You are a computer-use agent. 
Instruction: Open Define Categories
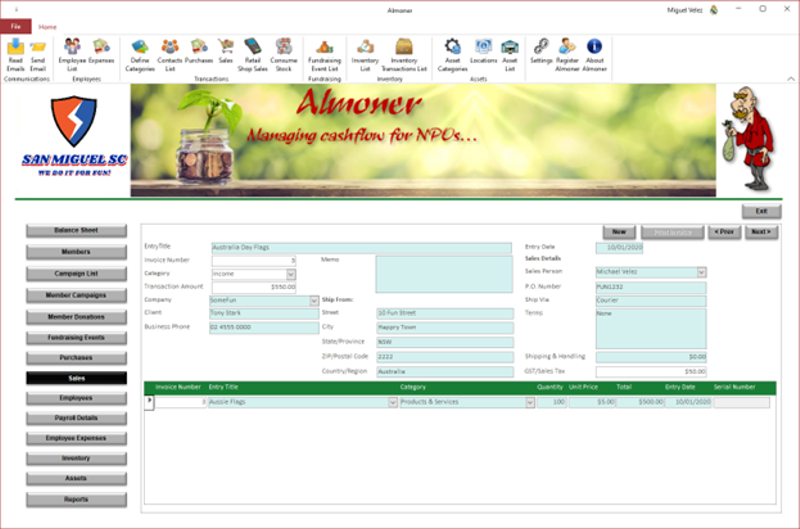(140, 55)
